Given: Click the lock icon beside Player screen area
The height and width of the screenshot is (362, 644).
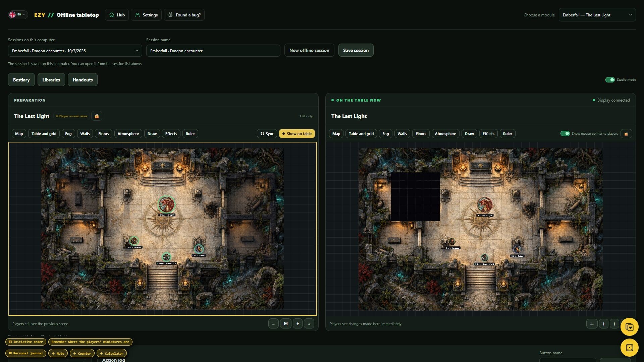Looking at the screenshot, I should pos(97,116).
